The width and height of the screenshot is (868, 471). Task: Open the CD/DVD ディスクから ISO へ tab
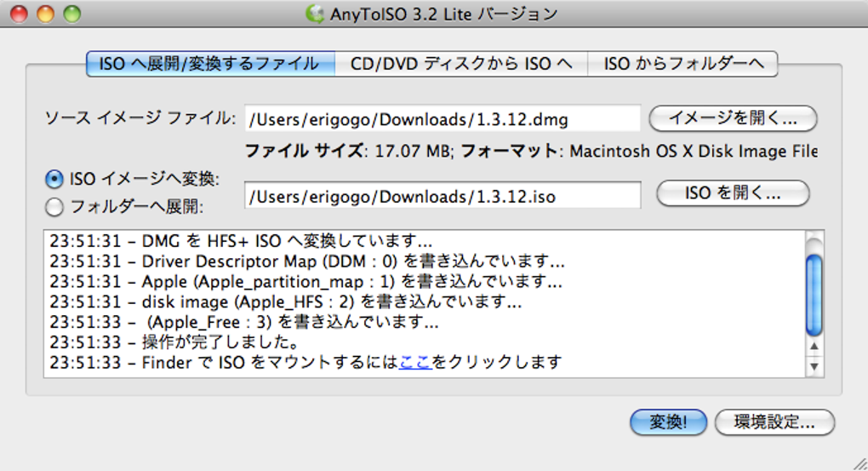tap(461, 64)
